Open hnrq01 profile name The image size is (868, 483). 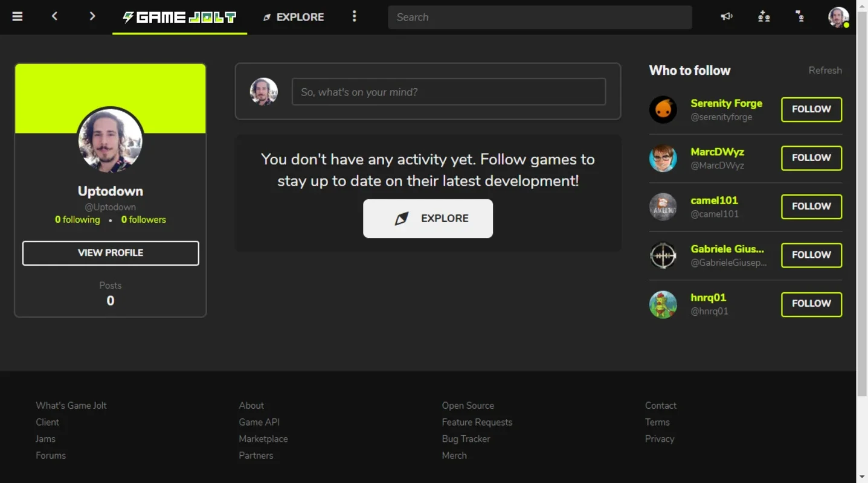click(x=708, y=298)
